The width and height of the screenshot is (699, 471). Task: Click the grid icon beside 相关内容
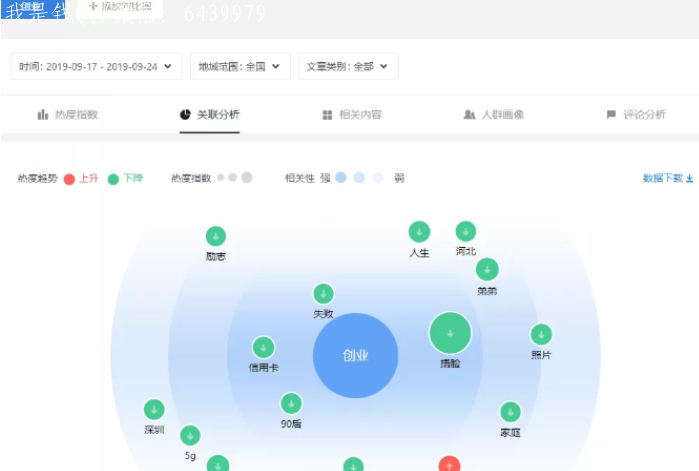[327, 115]
